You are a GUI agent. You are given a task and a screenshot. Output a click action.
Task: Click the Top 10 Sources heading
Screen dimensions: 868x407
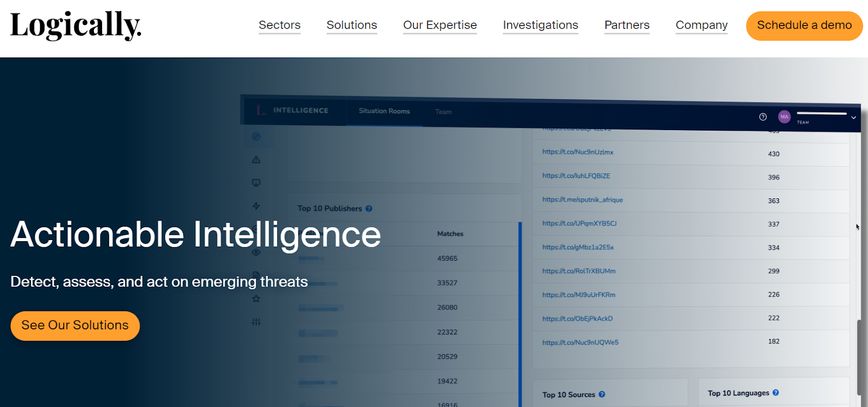[569, 395]
